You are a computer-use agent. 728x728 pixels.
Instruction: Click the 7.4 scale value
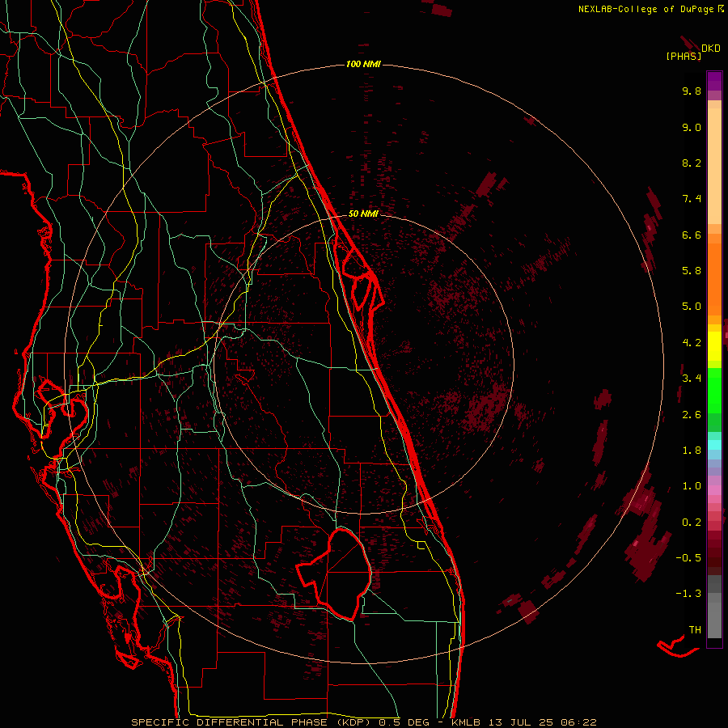point(692,199)
